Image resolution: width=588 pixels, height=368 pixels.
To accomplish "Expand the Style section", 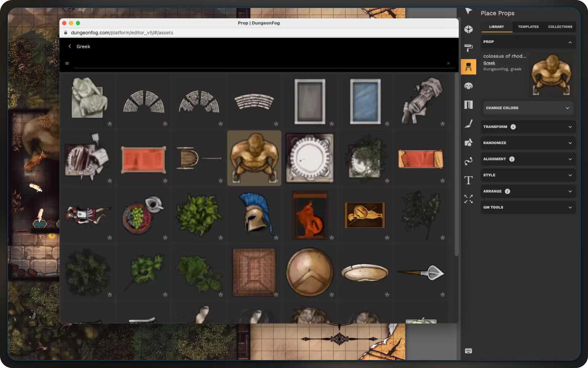I will click(528, 175).
